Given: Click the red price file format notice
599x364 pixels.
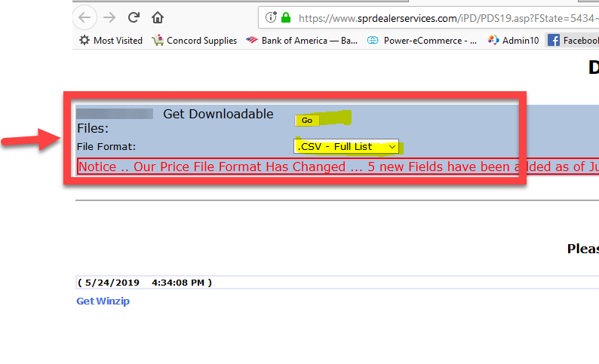Looking at the screenshot, I should (332, 167).
